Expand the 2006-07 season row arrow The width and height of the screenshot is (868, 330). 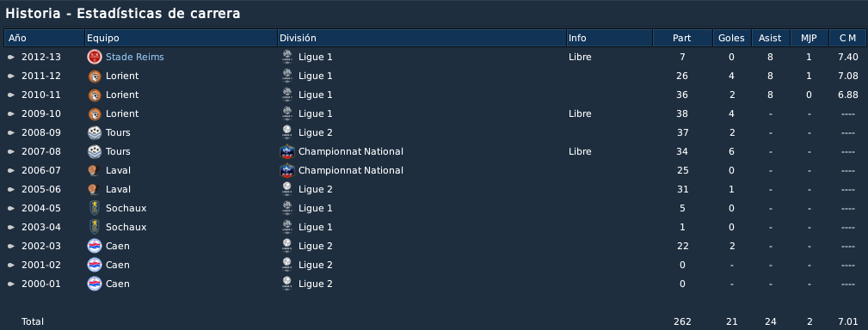(x=11, y=170)
